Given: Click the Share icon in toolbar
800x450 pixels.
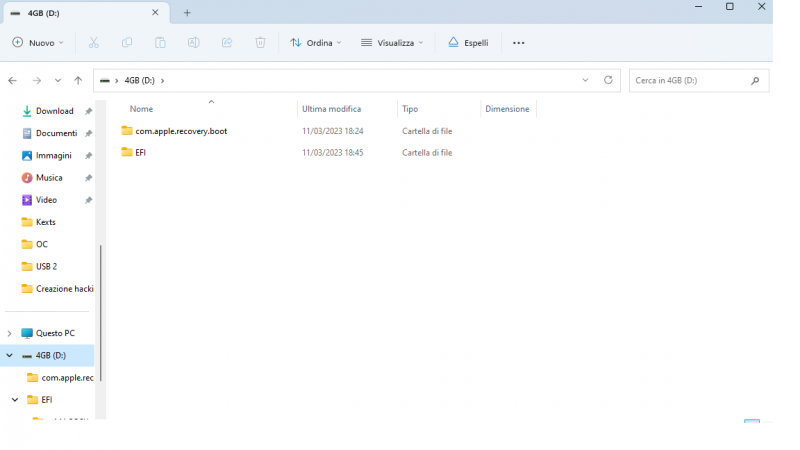Looking at the screenshot, I should (227, 43).
